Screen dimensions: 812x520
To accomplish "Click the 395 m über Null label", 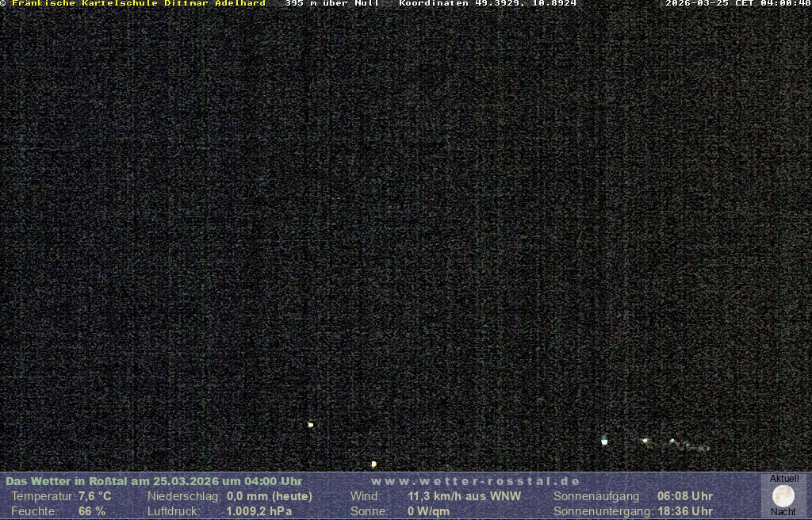I will [332, 4].
